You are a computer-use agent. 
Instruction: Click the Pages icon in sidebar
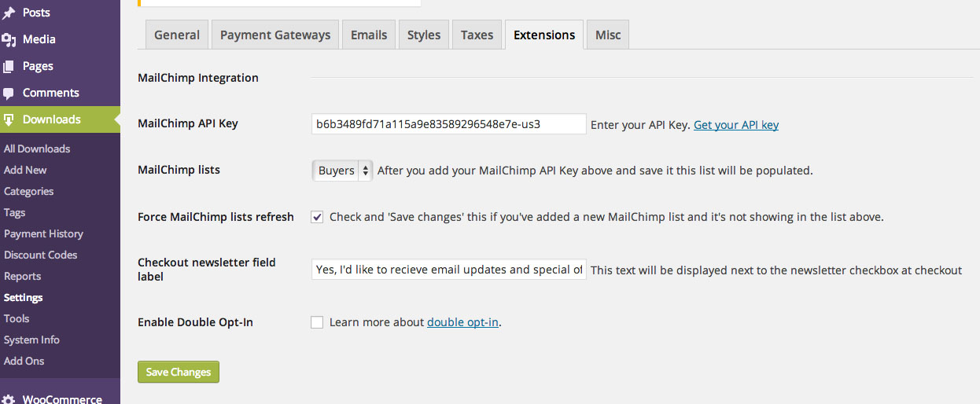click(x=9, y=66)
